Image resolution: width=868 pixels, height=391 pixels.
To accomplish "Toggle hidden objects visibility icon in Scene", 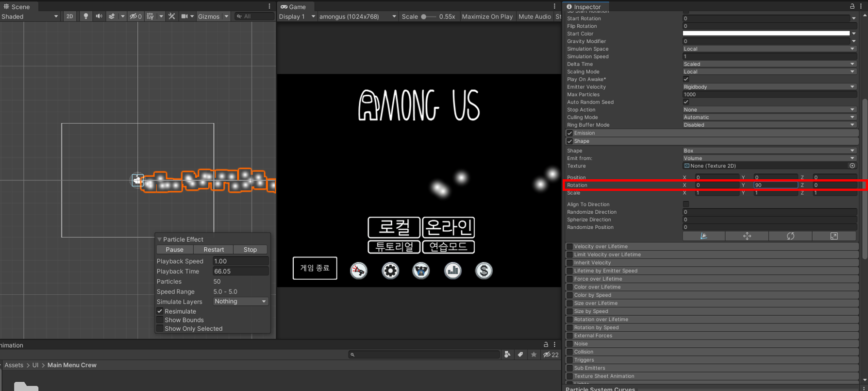I will 135,16.
